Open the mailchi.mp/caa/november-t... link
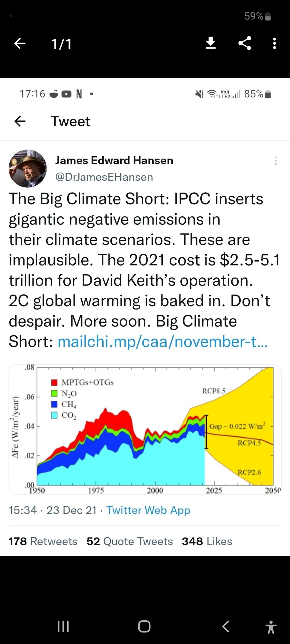 162,341
